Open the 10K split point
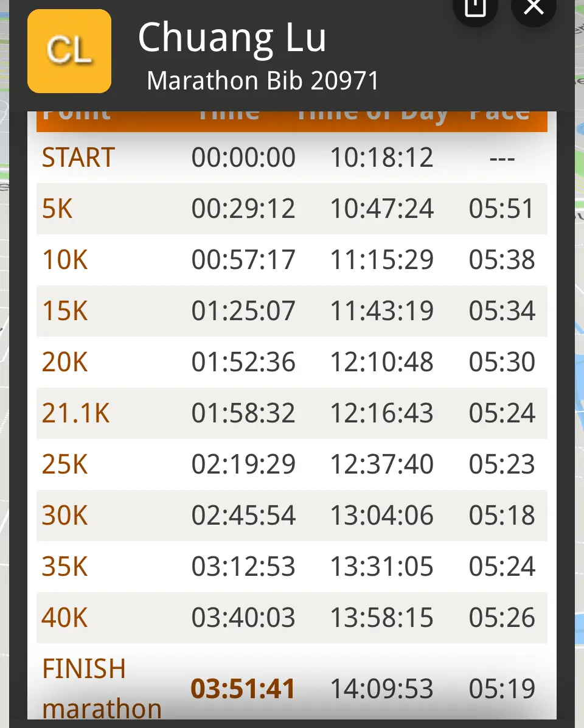Image resolution: width=584 pixels, height=728 pixels. tap(65, 261)
